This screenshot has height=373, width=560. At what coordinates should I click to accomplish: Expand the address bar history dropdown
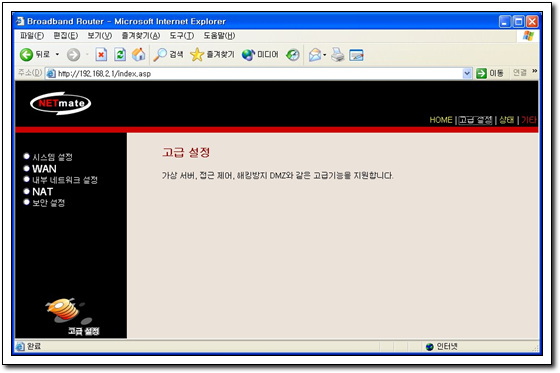tap(467, 74)
